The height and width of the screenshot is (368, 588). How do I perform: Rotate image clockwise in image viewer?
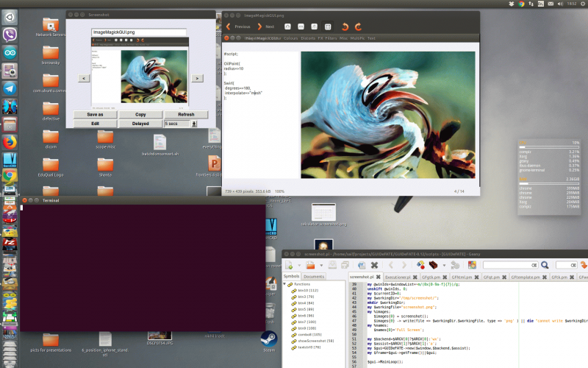tap(358, 26)
